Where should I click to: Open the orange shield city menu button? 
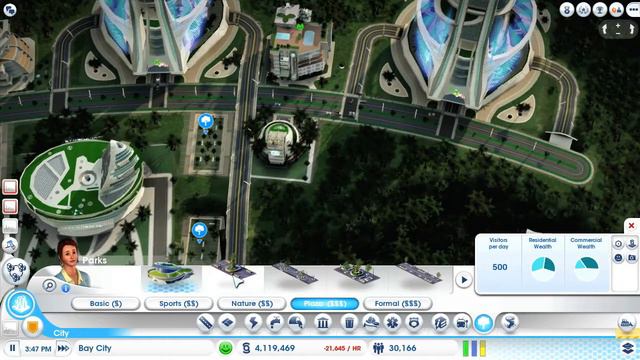pyautogui.click(x=33, y=326)
